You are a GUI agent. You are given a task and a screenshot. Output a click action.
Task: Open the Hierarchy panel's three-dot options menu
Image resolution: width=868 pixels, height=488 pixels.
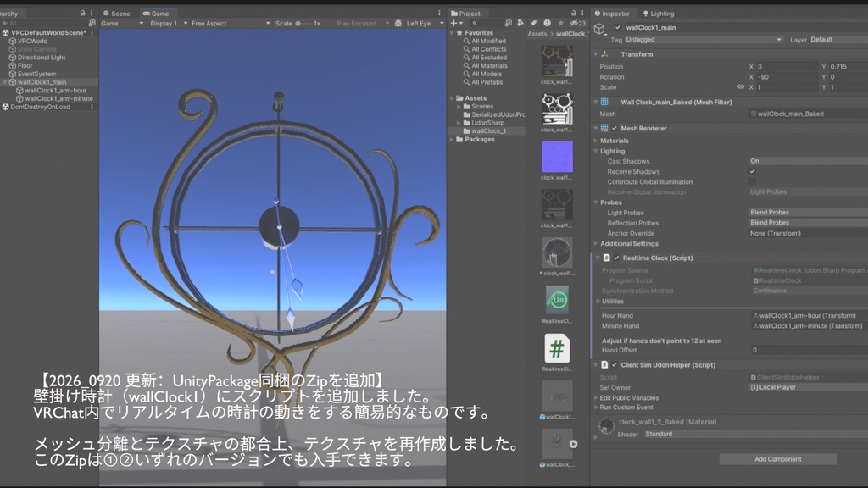[x=92, y=13]
